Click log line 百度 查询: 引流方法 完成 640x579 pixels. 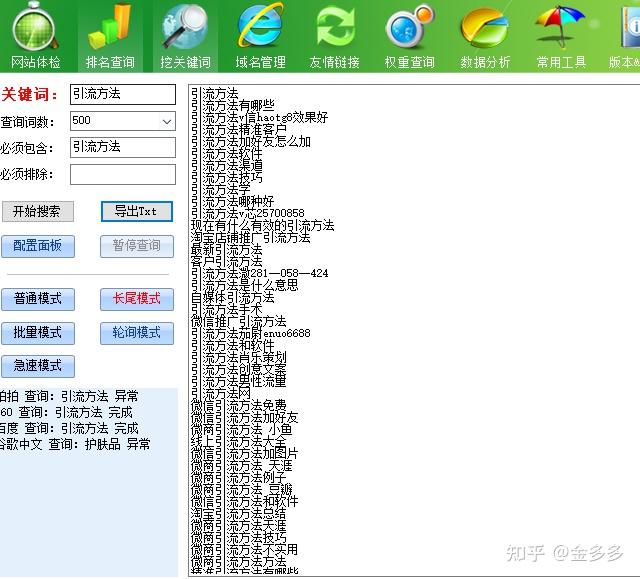(69, 428)
